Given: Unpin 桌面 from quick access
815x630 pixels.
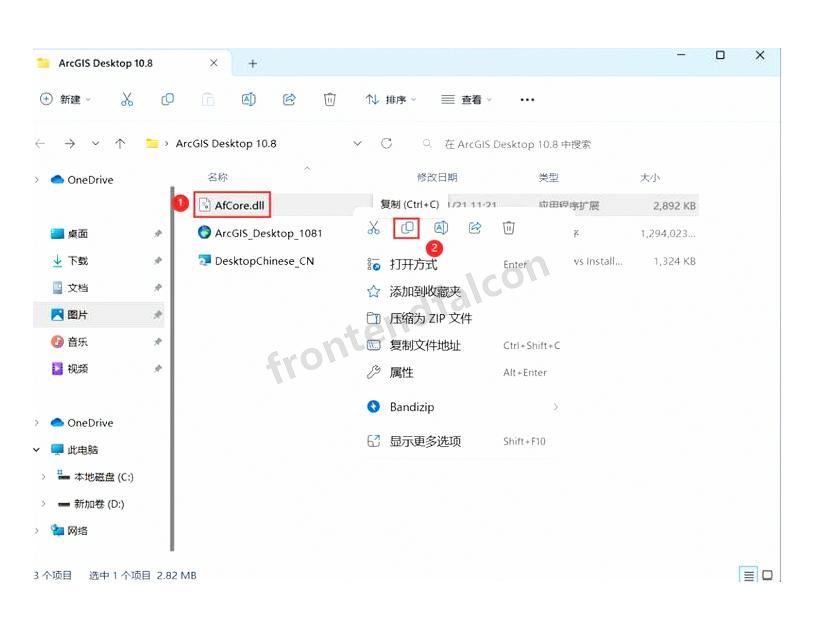Looking at the screenshot, I should tap(157, 234).
